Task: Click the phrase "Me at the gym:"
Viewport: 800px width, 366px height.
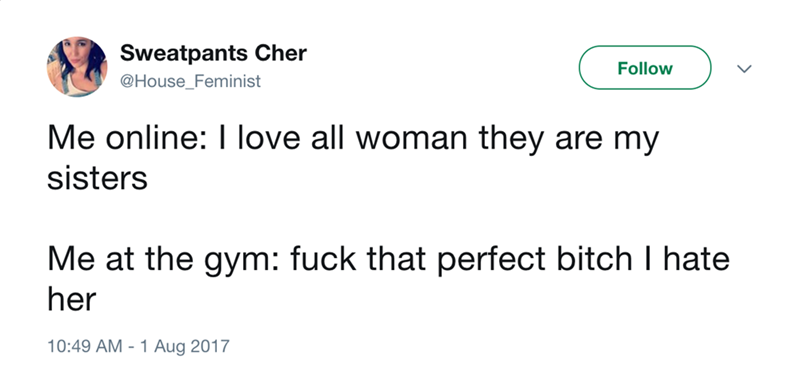Action: tap(163, 261)
